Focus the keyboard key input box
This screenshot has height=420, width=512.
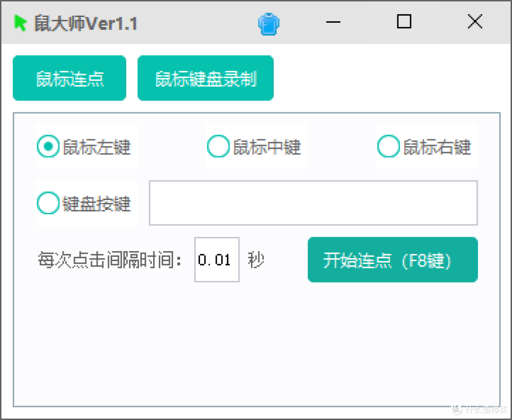(313, 203)
